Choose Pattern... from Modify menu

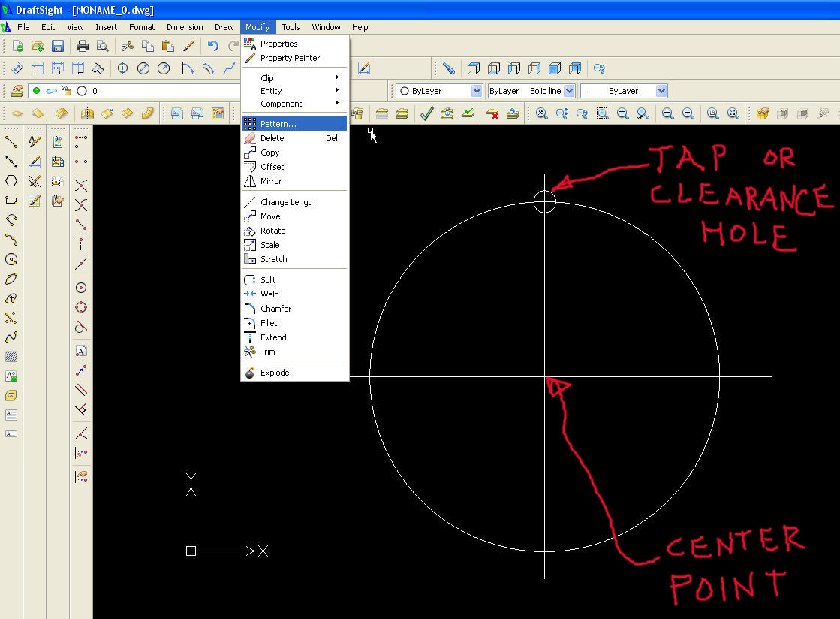click(x=295, y=124)
